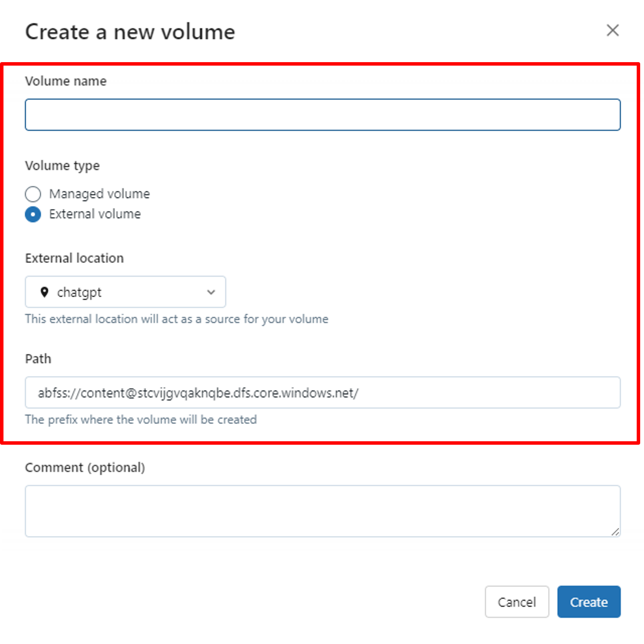Expand the External location chevron arrow
Image resolution: width=644 pixels, height=644 pixels.
211,292
